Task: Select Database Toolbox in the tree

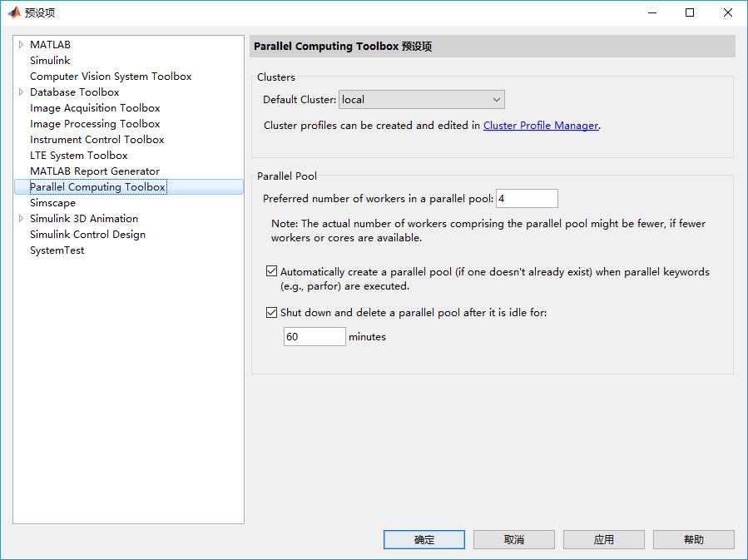Action: pos(74,92)
